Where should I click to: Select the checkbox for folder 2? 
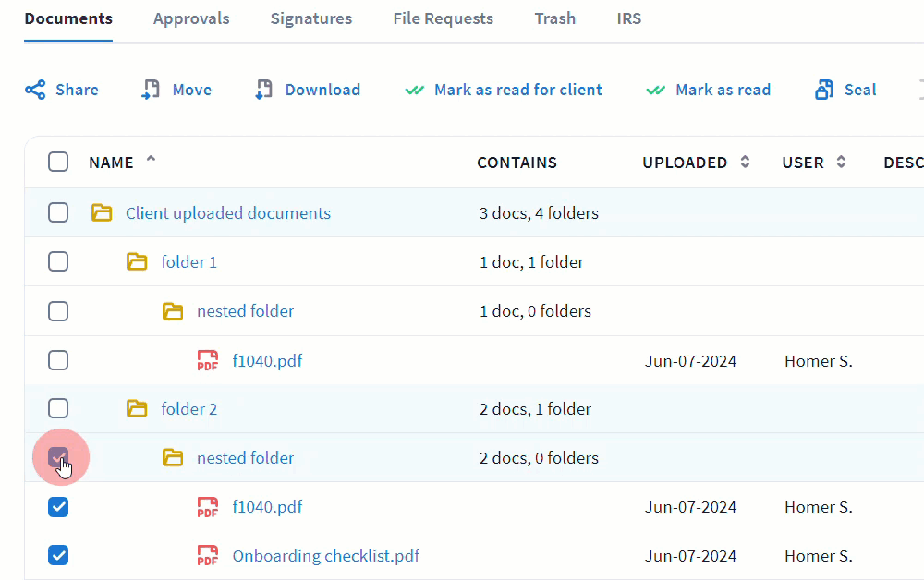[58, 409]
